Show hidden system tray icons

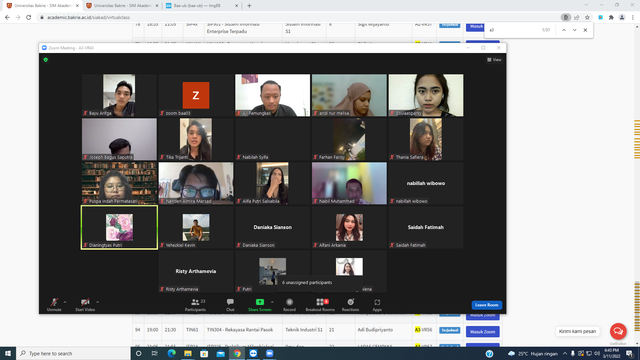[x=565, y=353]
